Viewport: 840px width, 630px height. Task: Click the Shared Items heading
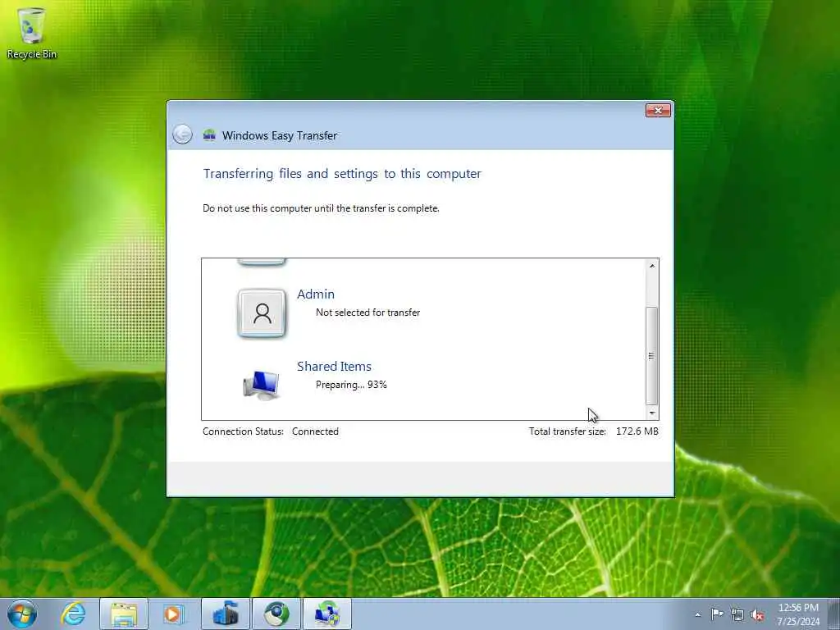coord(335,367)
